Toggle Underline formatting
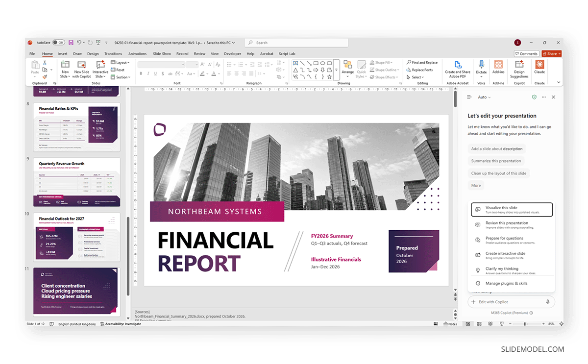The width and height of the screenshot is (588, 364). tap(155, 73)
